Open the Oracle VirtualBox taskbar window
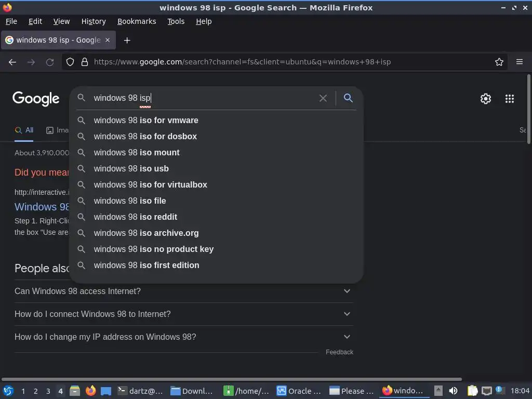 [x=299, y=391]
